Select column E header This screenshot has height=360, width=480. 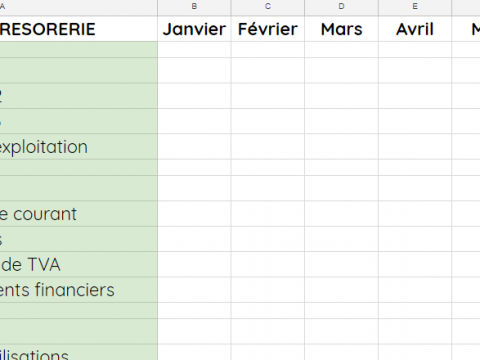pyautogui.click(x=415, y=7)
